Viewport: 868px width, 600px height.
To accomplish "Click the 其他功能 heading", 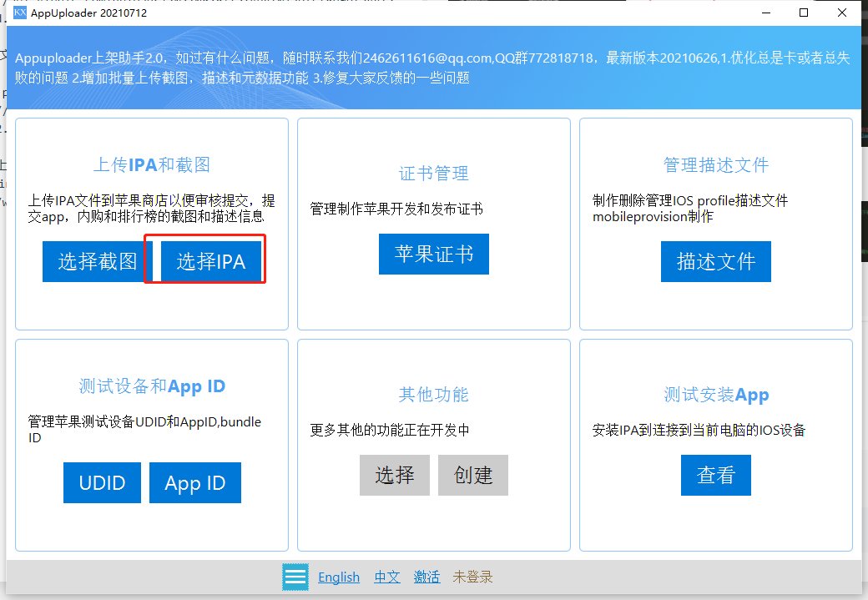I will pyautogui.click(x=433, y=394).
